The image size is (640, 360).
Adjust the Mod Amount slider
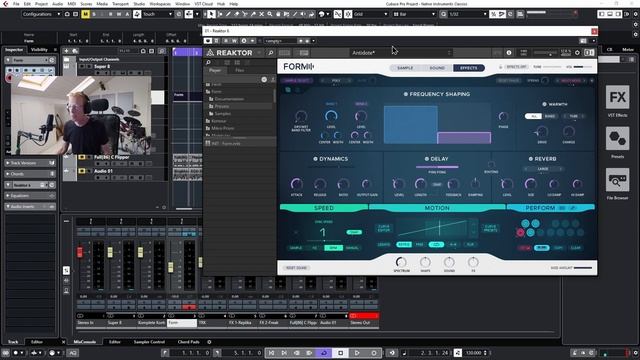(583, 268)
